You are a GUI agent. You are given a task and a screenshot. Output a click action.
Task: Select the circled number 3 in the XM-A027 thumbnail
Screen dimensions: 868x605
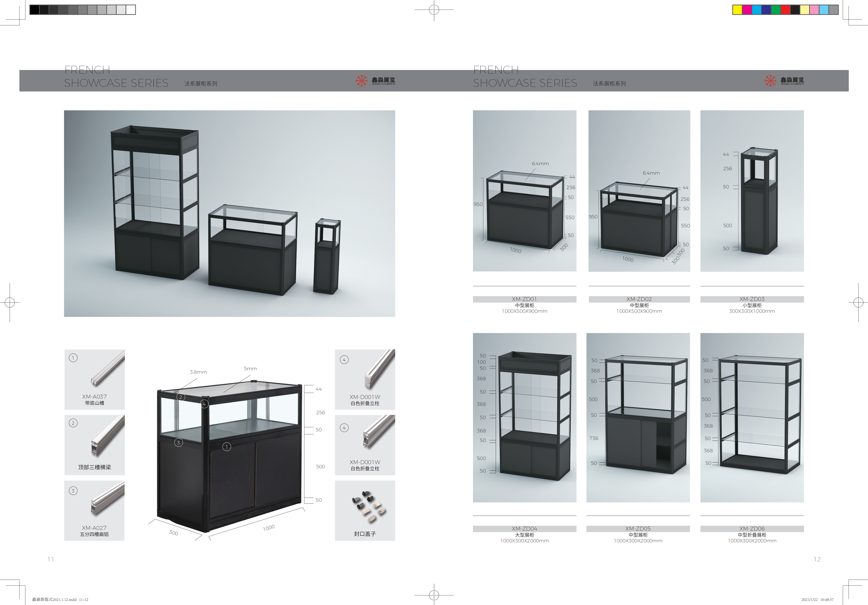click(x=73, y=491)
